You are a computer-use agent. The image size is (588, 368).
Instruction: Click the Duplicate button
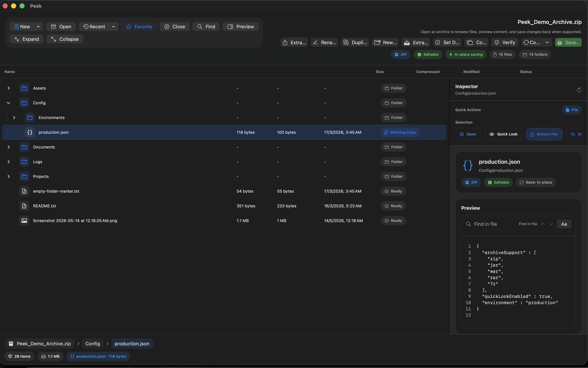(x=355, y=42)
